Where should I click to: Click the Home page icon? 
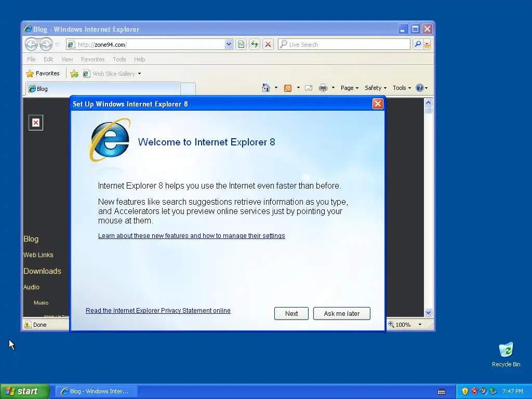pyautogui.click(x=266, y=88)
